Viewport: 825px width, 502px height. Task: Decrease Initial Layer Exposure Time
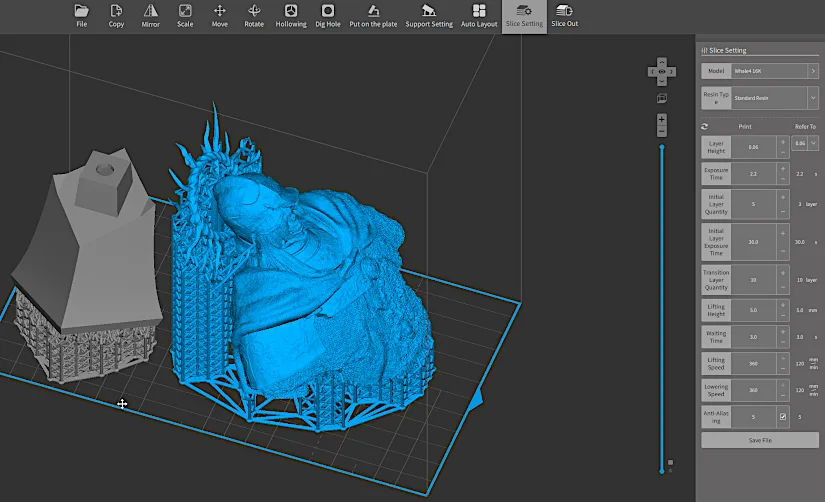coord(783,252)
